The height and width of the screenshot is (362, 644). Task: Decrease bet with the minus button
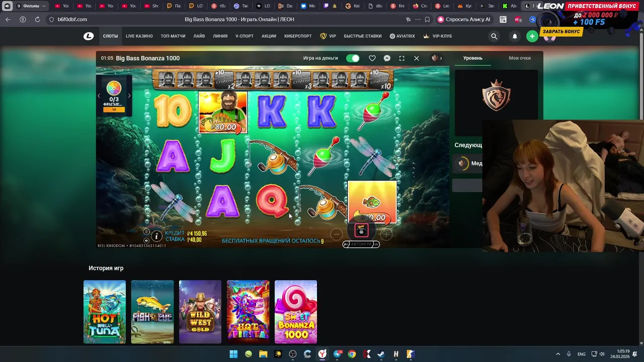(337, 234)
